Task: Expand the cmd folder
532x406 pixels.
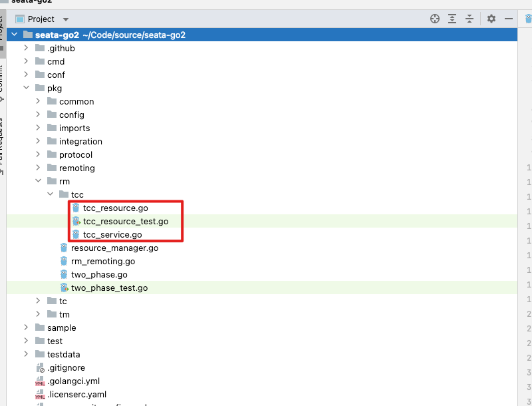Action: pos(26,61)
